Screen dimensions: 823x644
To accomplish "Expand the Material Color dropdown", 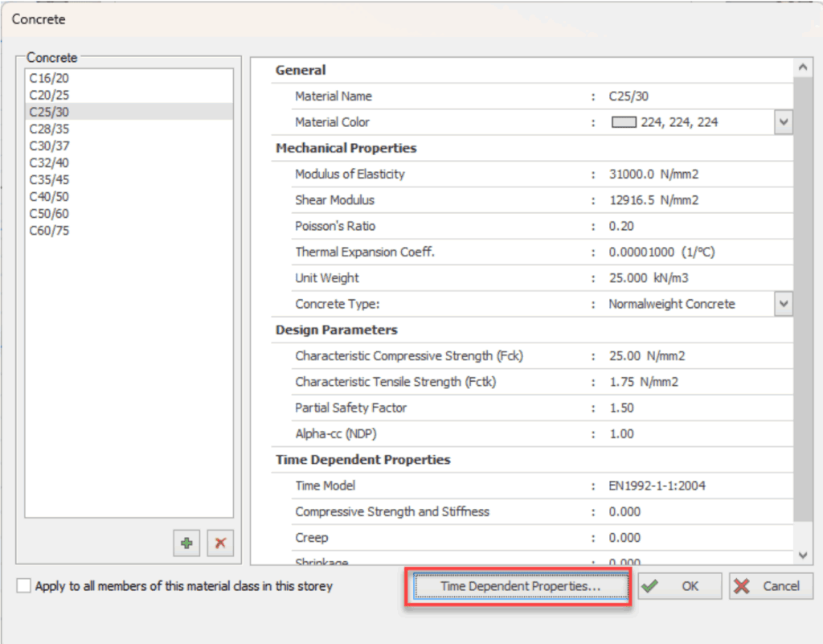I will (x=783, y=122).
